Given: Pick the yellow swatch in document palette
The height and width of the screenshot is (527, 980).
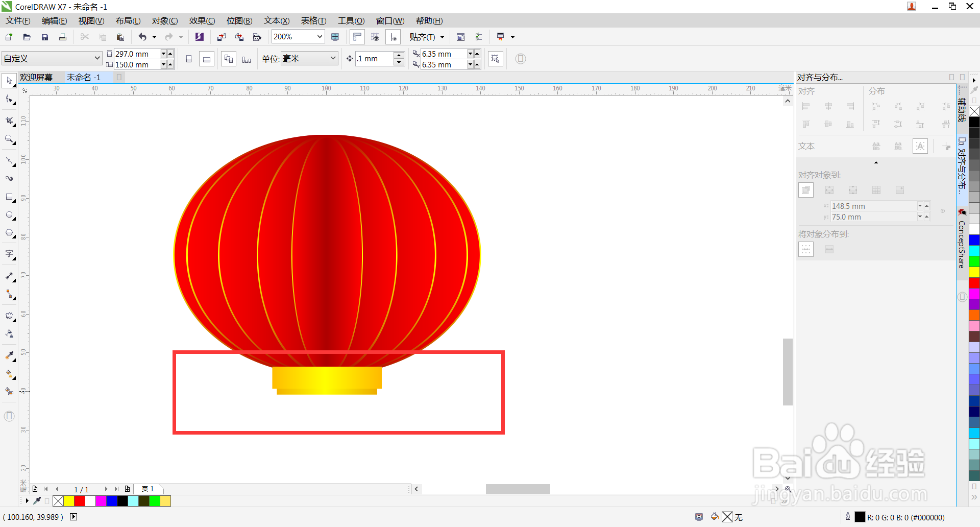Looking at the screenshot, I should point(69,501).
